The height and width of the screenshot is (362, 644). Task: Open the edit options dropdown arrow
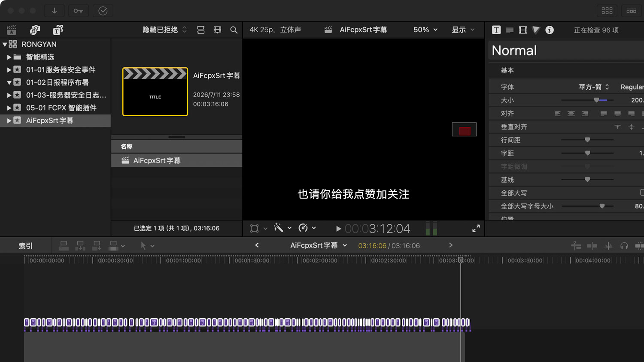click(123, 246)
